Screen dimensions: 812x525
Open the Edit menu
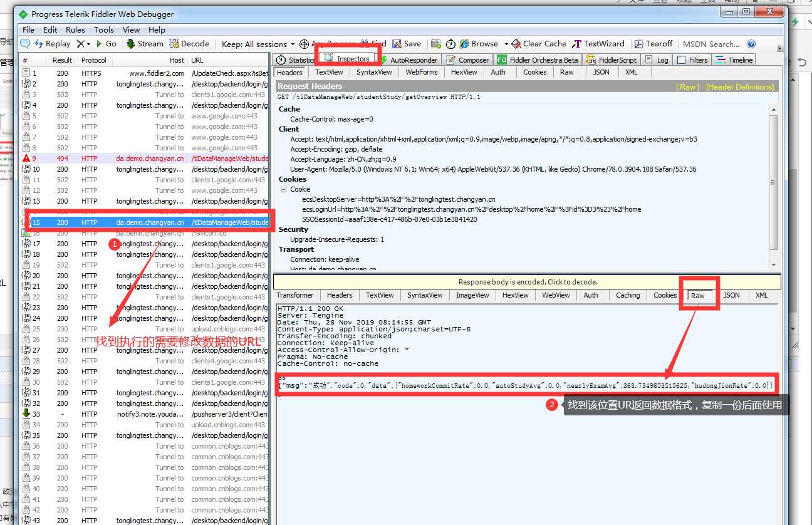click(x=50, y=29)
